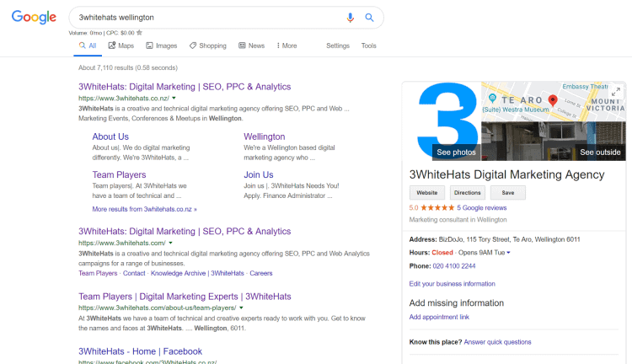
Task: Click the voice search microphone icon
Action: point(351,17)
